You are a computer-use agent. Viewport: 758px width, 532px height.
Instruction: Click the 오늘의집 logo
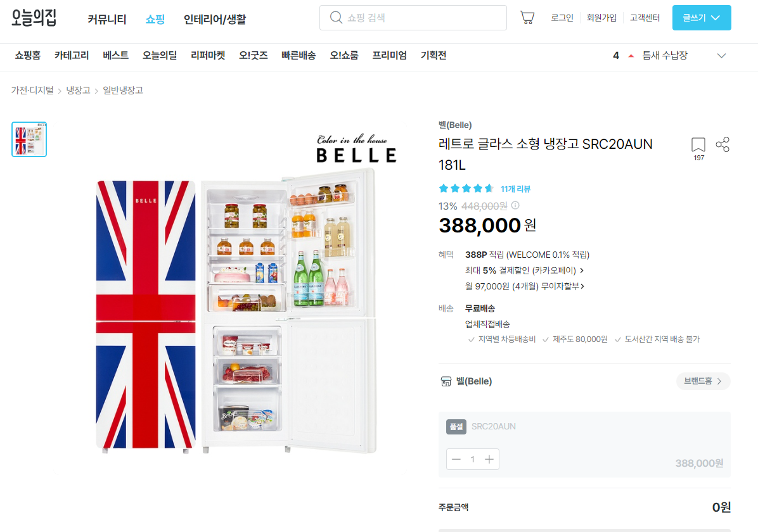pos(34,18)
